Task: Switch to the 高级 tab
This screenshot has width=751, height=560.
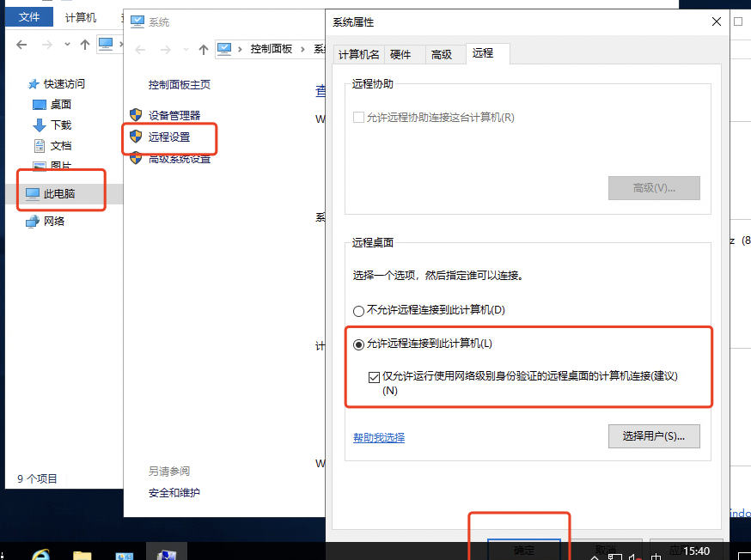Action: tap(442, 54)
